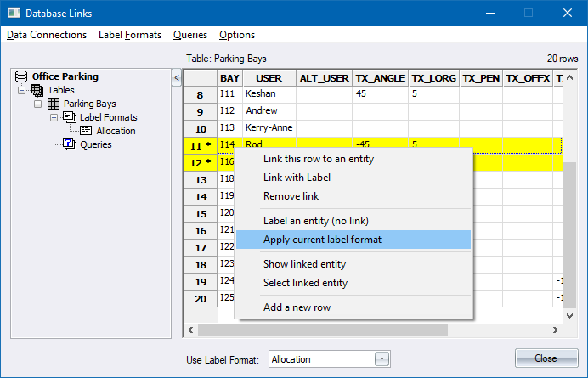The width and height of the screenshot is (588, 378).
Task: Collapse the Parking Bays tree node
Action: click(38, 104)
